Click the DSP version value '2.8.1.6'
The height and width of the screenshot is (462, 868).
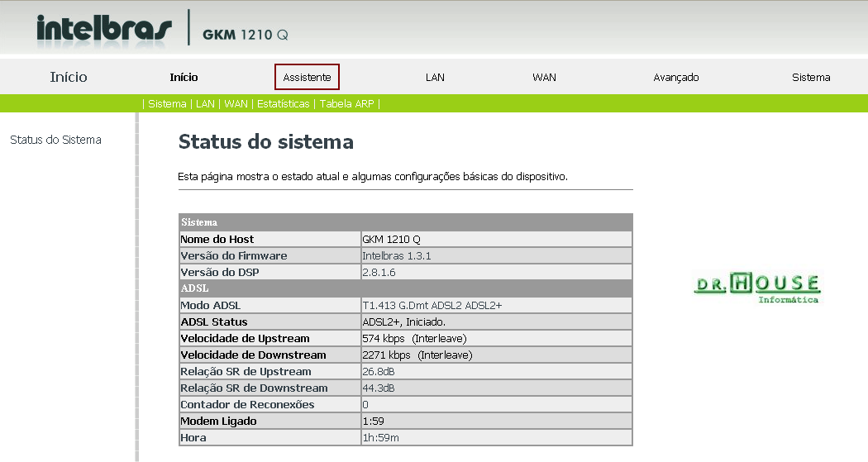click(379, 272)
